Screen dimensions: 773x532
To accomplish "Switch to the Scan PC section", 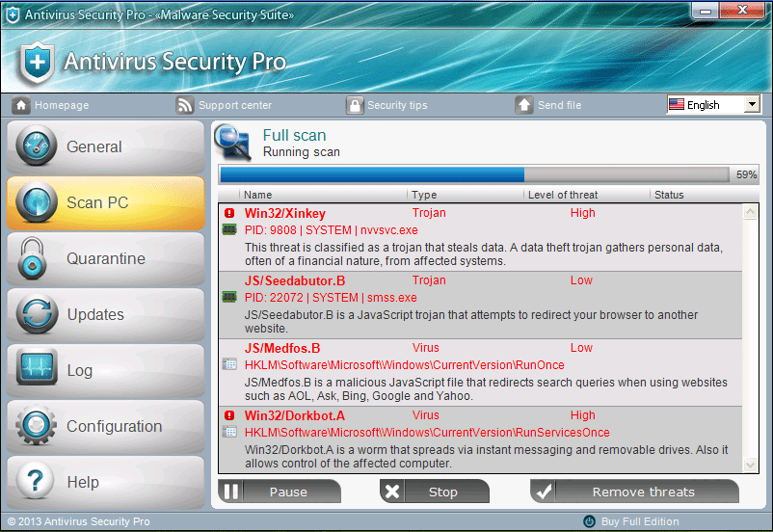I will [x=105, y=202].
